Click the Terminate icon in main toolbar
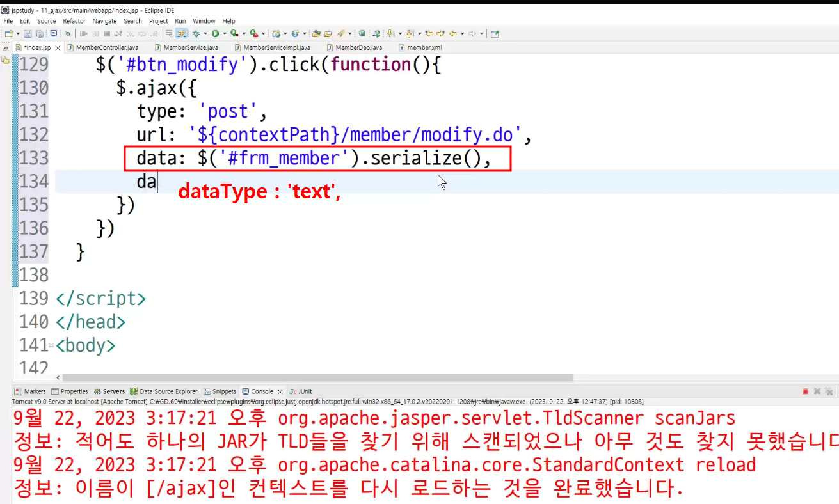839x504 pixels. click(107, 33)
